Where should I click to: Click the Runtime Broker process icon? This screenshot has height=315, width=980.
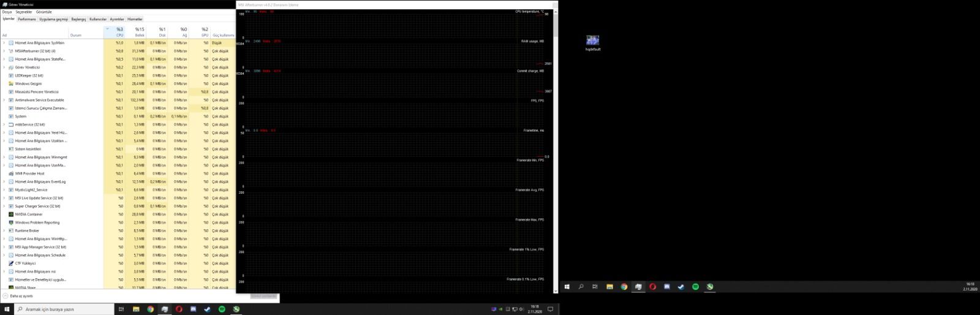click(11, 231)
